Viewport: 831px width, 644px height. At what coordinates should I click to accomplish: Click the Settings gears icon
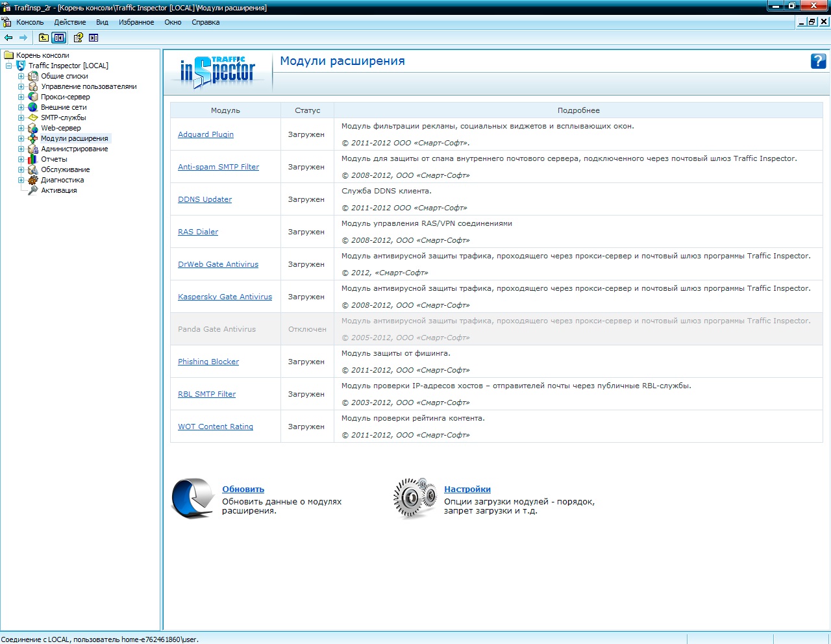[415, 498]
